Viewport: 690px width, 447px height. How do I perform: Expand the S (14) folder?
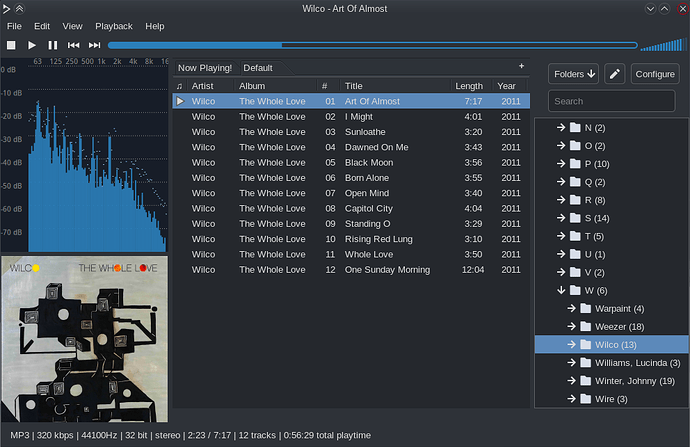tap(561, 218)
